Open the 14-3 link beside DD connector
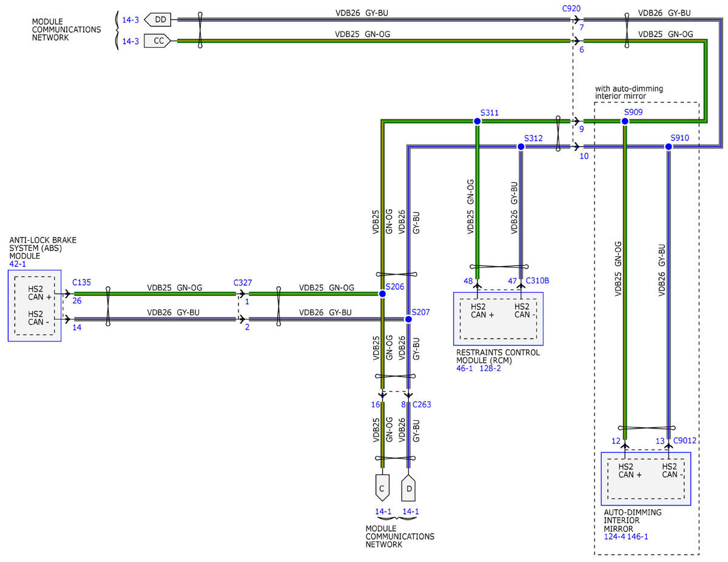Screen dimensions: 728x562 [x=131, y=20]
